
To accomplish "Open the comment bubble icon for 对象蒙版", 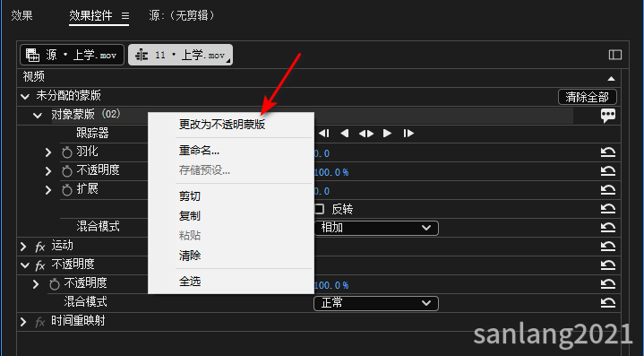I will coord(608,115).
